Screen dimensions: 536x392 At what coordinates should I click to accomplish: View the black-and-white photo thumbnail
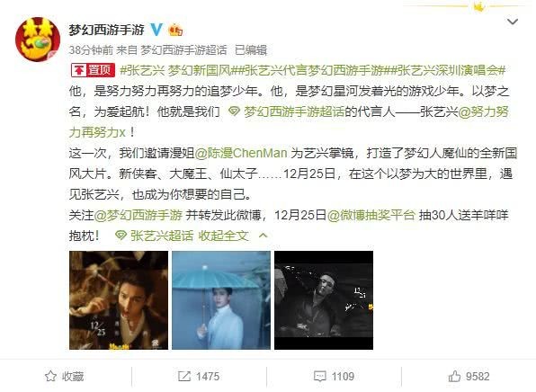point(324,300)
